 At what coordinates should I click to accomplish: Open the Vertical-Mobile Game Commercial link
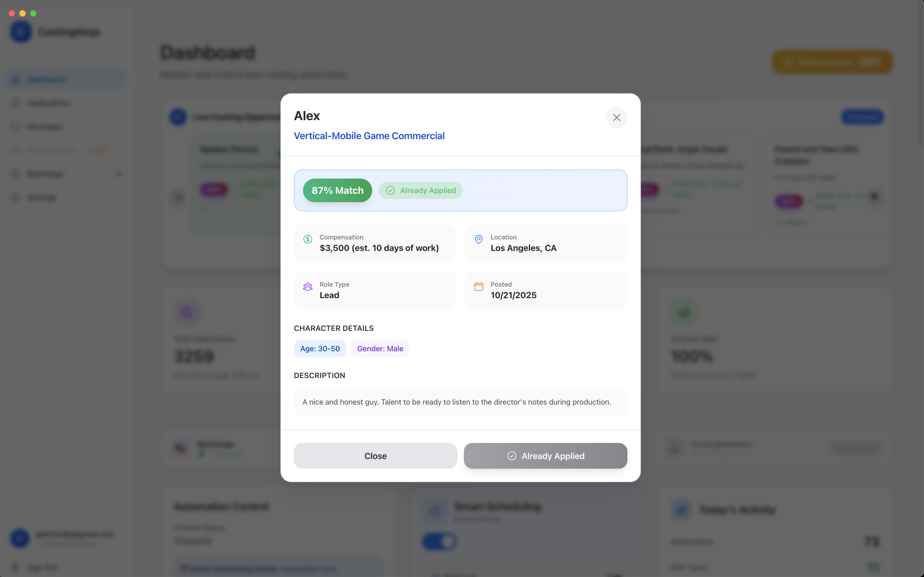pos(369,136)
